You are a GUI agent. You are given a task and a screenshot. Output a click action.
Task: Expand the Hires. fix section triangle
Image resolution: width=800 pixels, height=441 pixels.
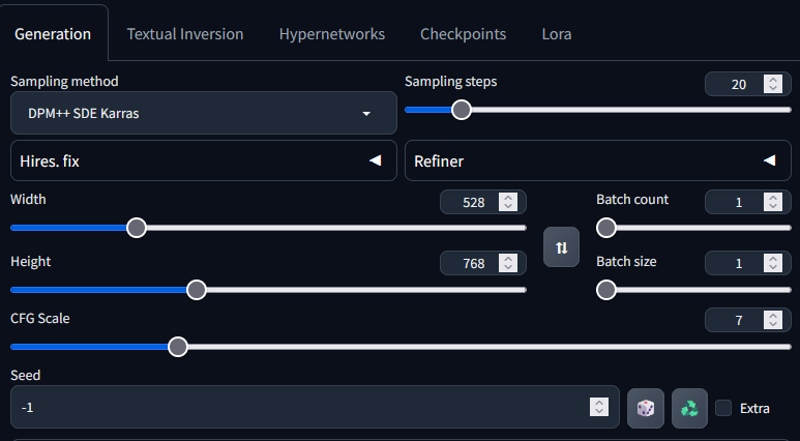tap(376, 161)
